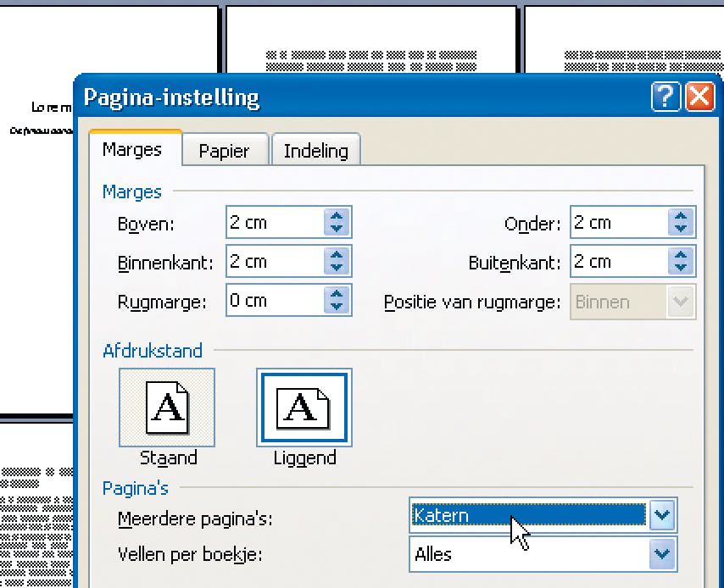Switch to the Indeling tab
This screenshot has width=724, height=588.
[315, 151]
